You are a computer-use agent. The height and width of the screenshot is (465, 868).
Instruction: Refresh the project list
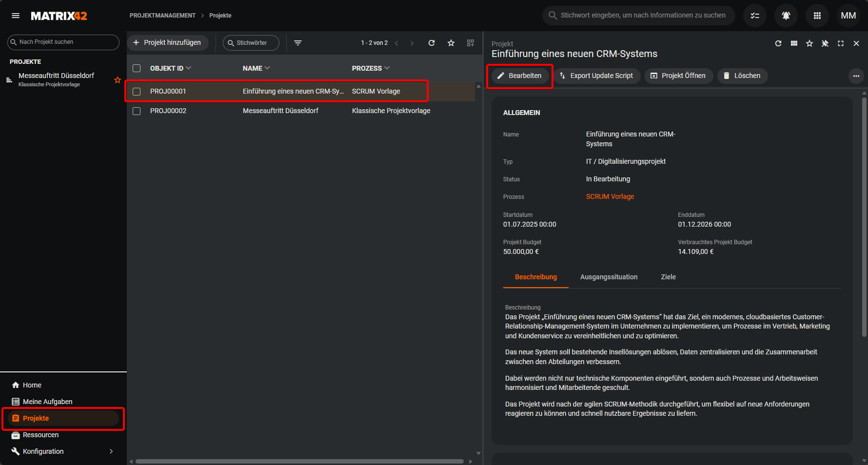pos(432,43)
